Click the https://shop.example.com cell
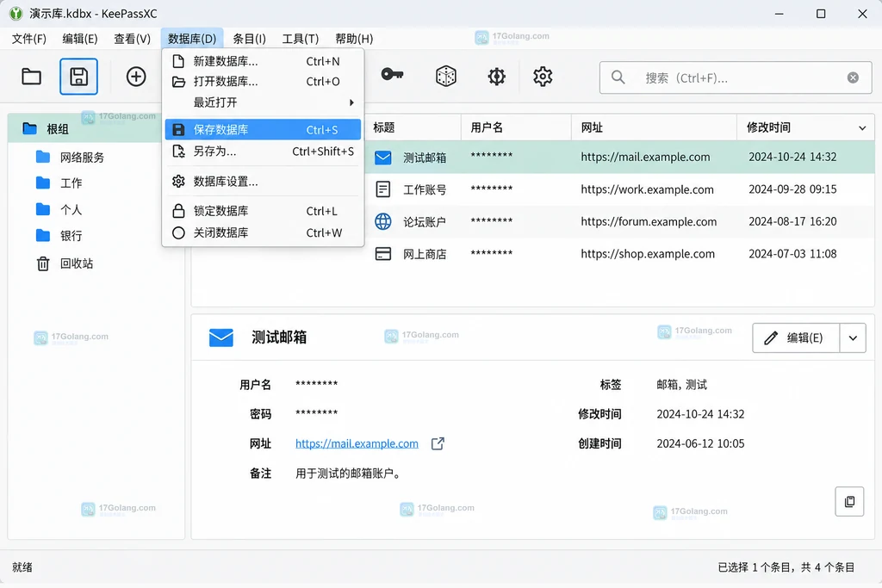 (x=648, y=253)
